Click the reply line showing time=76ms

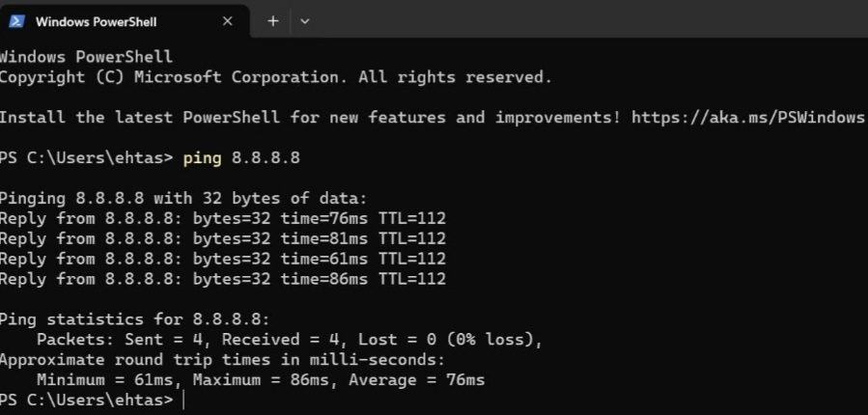222,218
